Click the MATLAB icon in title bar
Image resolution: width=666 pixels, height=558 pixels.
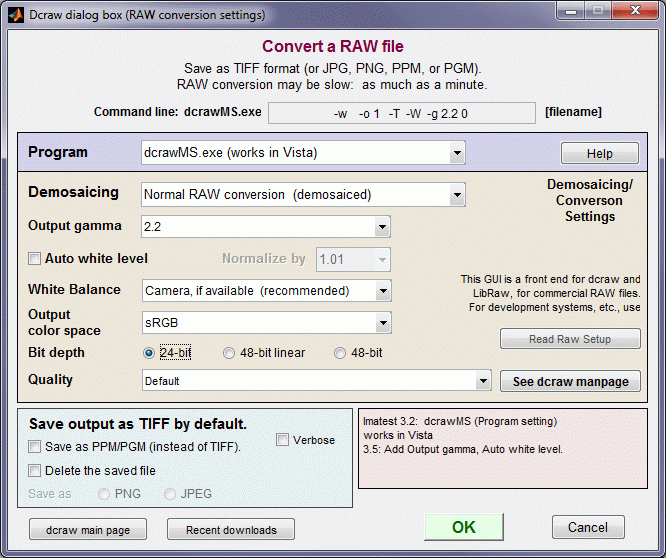coord(16,15)
